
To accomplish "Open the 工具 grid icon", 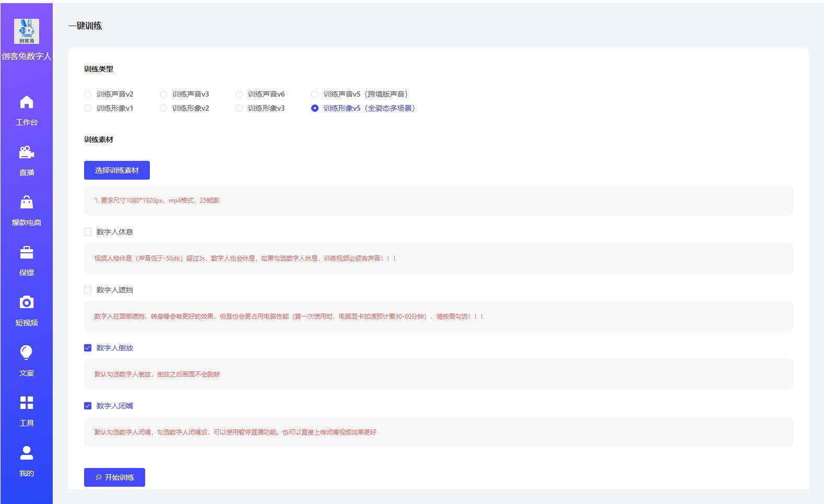I will pyautogui.click(x=26, y=403).
